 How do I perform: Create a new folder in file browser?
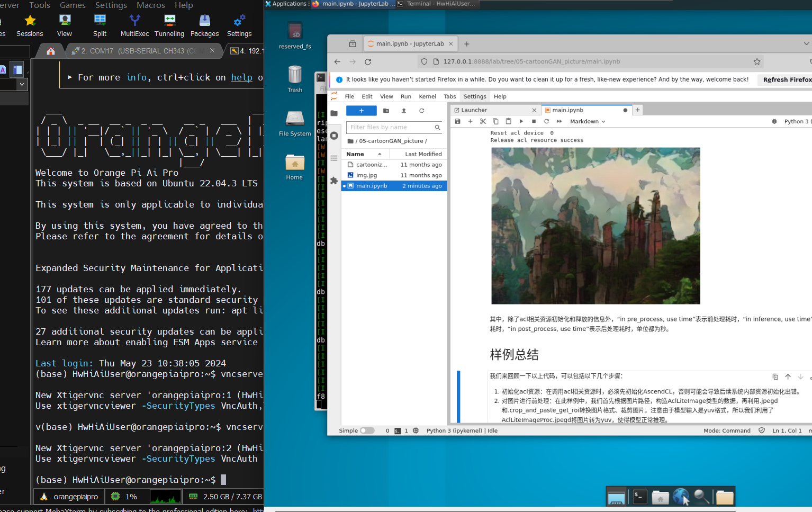386,111
